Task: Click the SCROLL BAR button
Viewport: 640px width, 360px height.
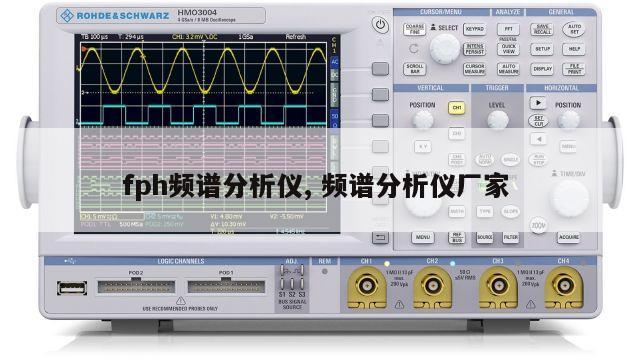Action: 414,69
